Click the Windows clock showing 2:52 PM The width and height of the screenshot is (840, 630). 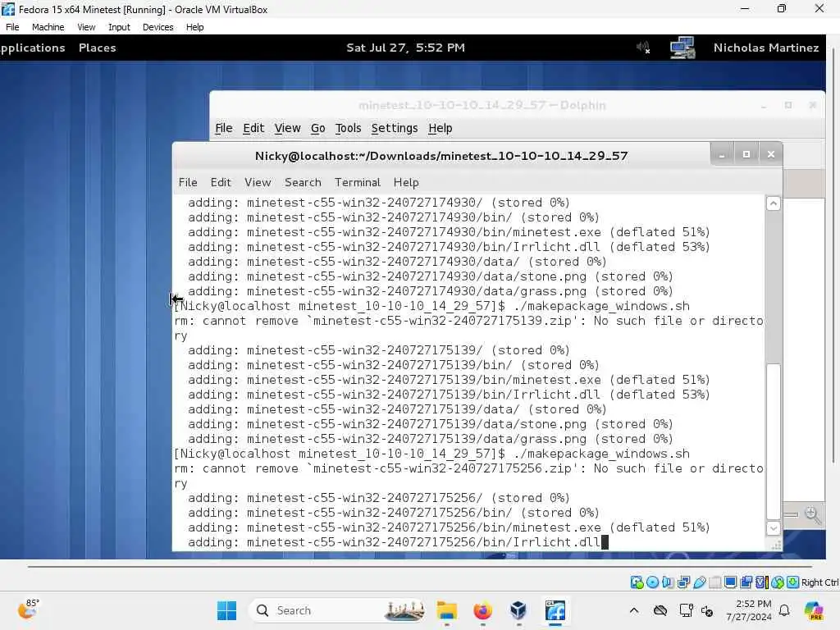(x=749, y=610)
